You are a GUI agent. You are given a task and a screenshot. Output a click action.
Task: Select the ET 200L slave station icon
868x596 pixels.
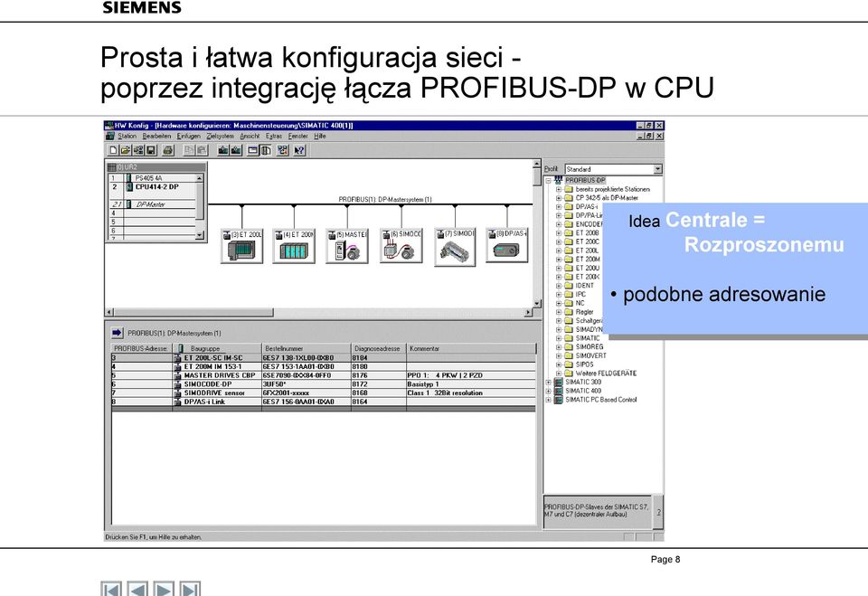(242, 246)
